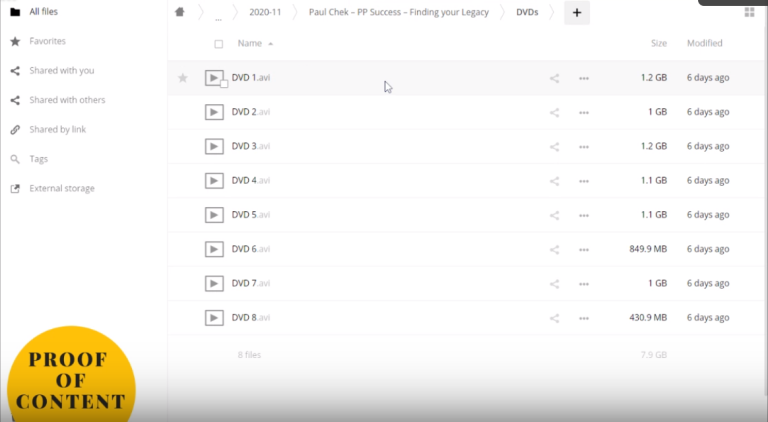Open more actions for DVD 3.avi
This screenshot has height=422, width=768.
coord(584,146)
